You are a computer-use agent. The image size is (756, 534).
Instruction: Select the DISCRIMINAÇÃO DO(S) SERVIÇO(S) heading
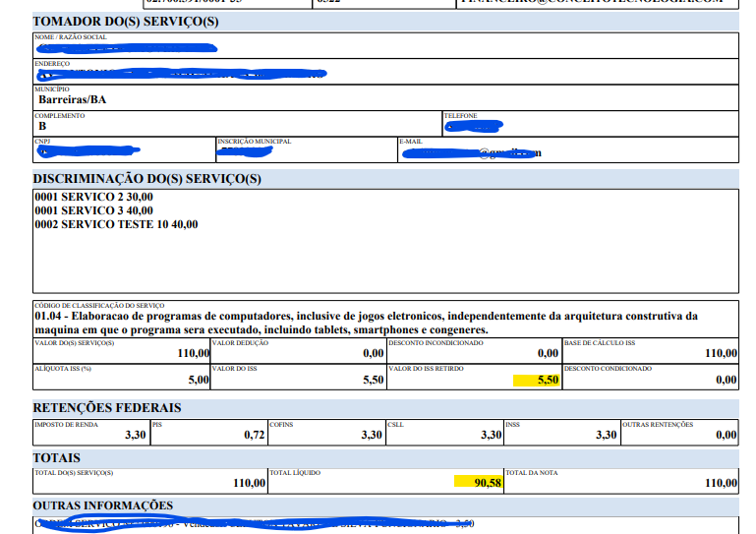(147, 179)
